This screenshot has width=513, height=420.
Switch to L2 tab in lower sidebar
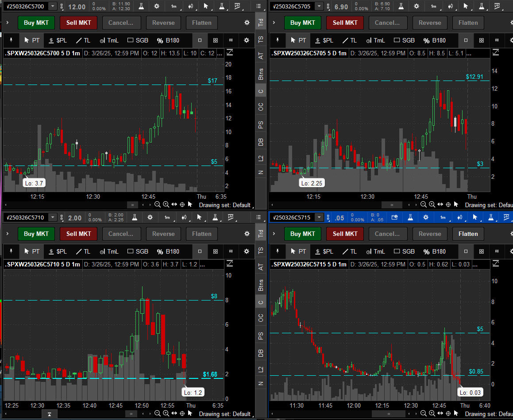(261, 369)
